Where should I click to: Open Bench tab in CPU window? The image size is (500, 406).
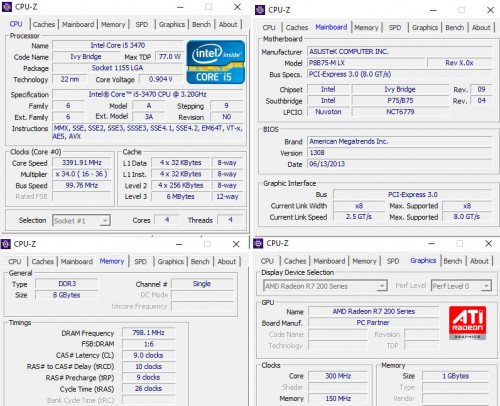[x=201, y=24]
